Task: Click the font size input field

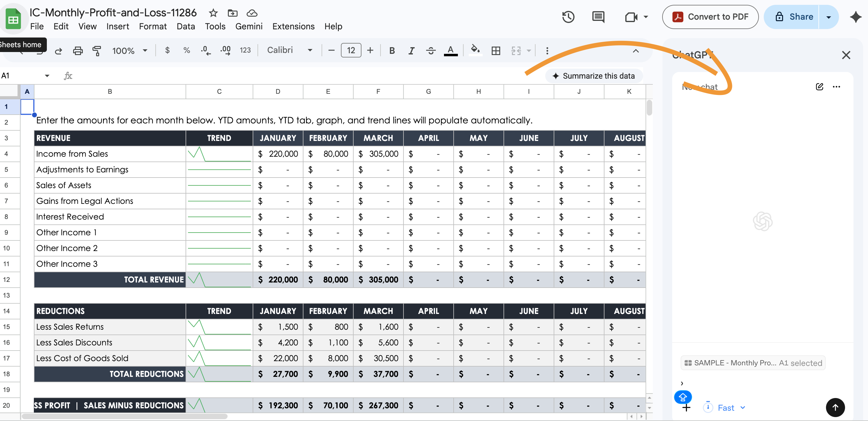Action: tap(351, 50)
